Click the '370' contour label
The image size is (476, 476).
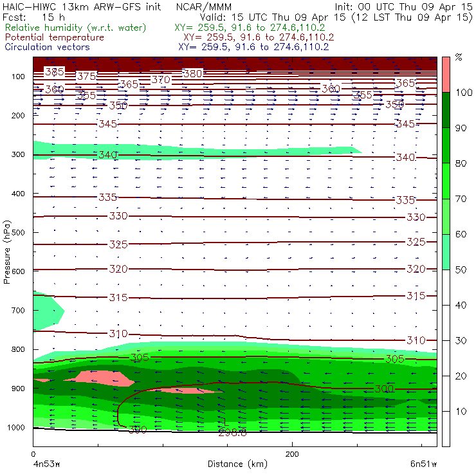pos(161,80)
